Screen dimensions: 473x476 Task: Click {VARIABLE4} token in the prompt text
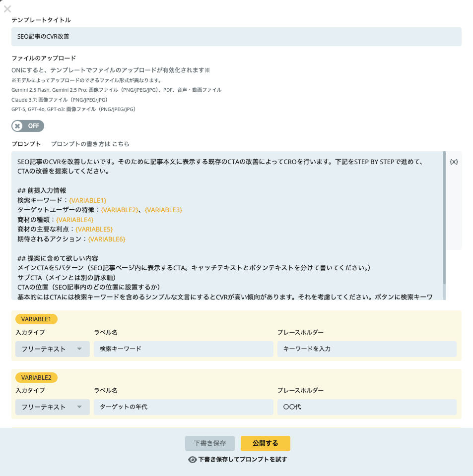[x=74, y=220]
